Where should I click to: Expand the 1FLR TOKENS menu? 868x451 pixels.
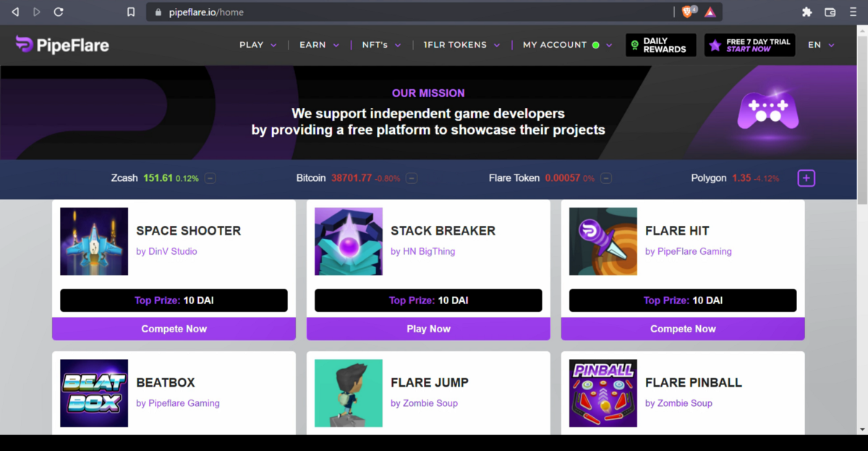[x=462, y=45]
